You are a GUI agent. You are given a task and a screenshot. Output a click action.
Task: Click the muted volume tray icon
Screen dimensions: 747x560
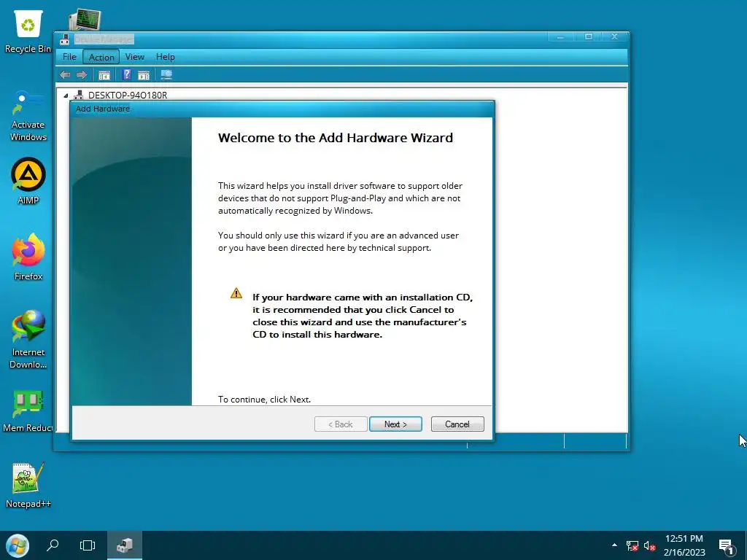650,545
